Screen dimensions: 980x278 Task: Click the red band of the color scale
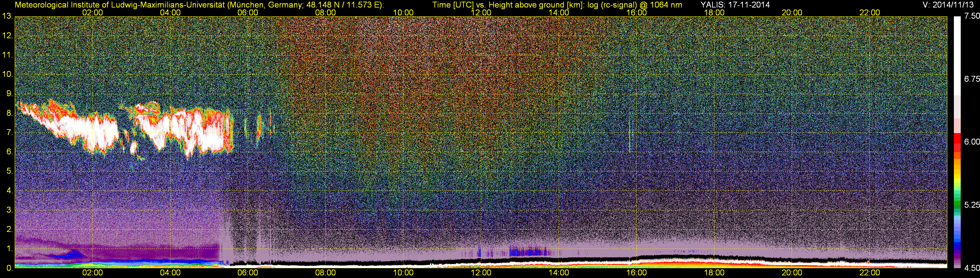pyautogui.click(x=957, y=143)
